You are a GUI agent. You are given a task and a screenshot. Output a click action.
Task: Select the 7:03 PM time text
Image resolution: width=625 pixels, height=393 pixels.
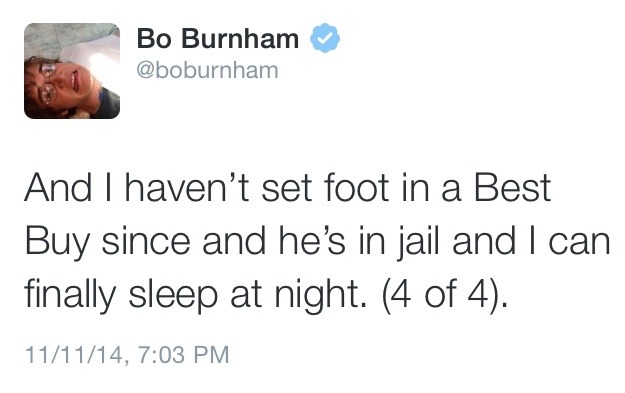(x=184, y=354)
